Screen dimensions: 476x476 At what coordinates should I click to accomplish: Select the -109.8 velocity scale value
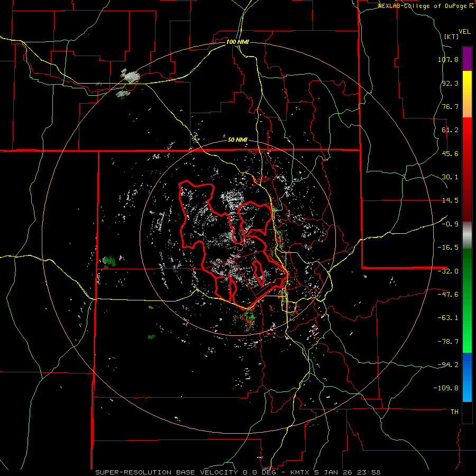[x=446, y=388]
